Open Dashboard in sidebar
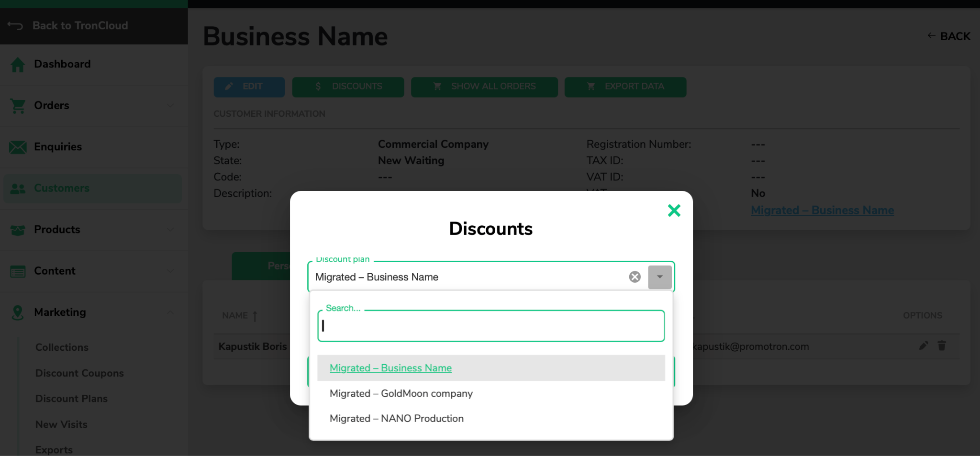The image size is (980, 456). coord(62,64)
